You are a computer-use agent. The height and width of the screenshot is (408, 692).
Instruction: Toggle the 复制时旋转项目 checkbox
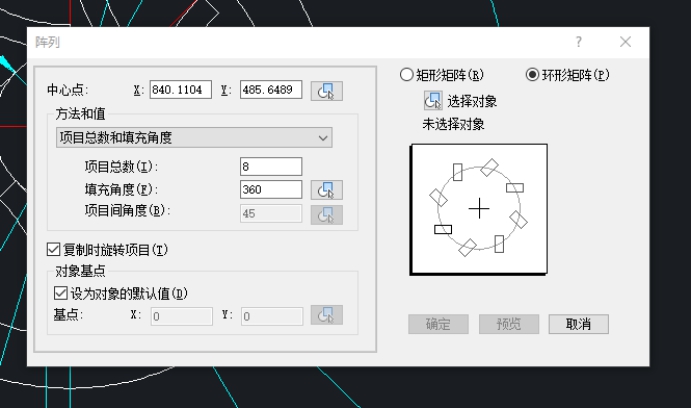click(x=55, y=248)
